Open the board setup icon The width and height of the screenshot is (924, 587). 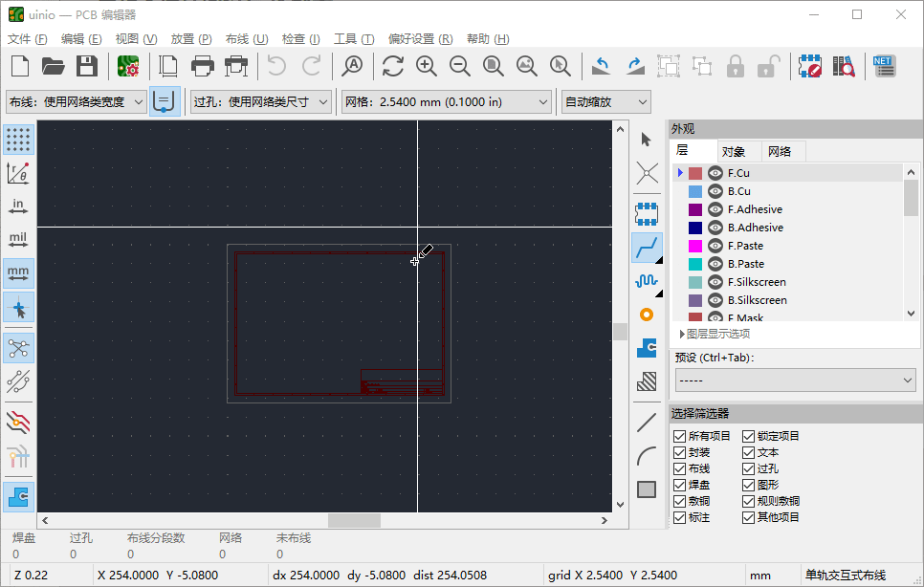click(x=128, y=66)
